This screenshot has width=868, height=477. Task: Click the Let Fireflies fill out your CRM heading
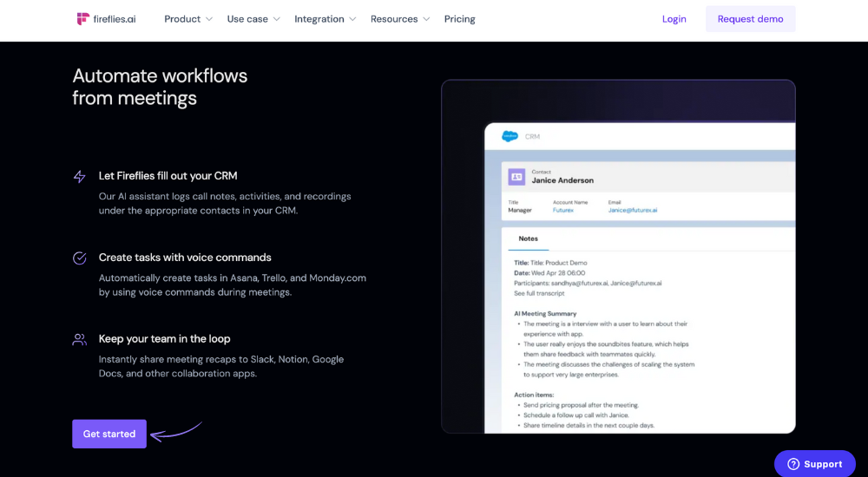pos(168,176)
